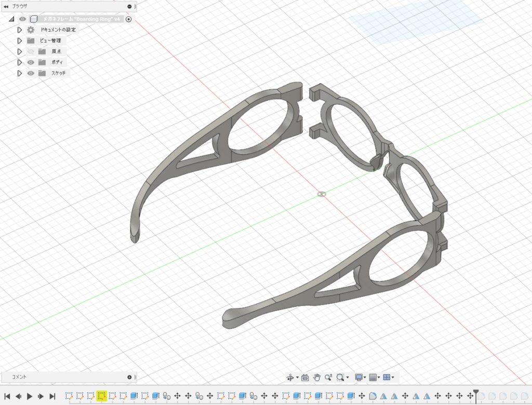This screenshot has width=532, height=405.
Task: Expand the Grid and Snaps dropdown arrow
Action: [379, 377]
